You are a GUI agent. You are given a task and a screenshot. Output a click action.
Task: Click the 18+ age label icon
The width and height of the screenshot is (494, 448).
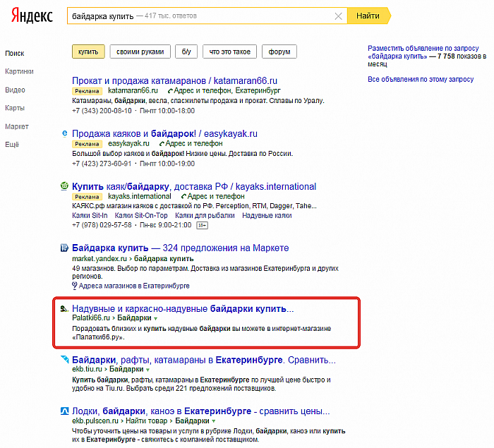point(202,225)
